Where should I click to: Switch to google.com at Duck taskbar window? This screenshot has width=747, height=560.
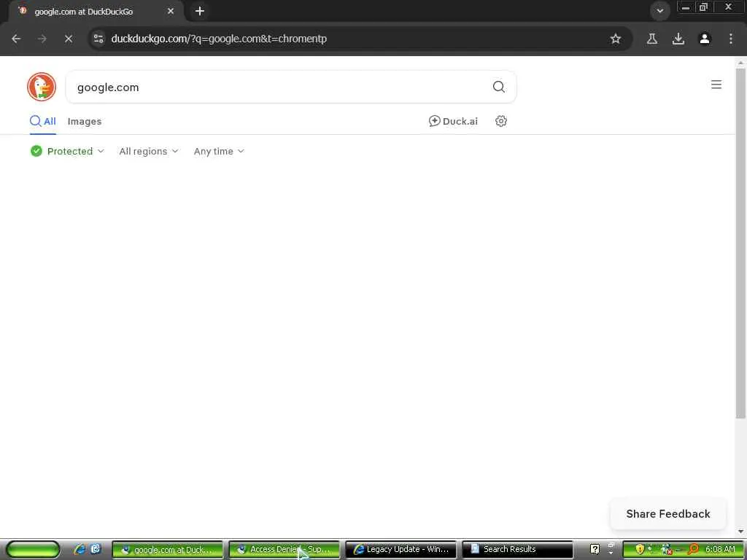167,550
